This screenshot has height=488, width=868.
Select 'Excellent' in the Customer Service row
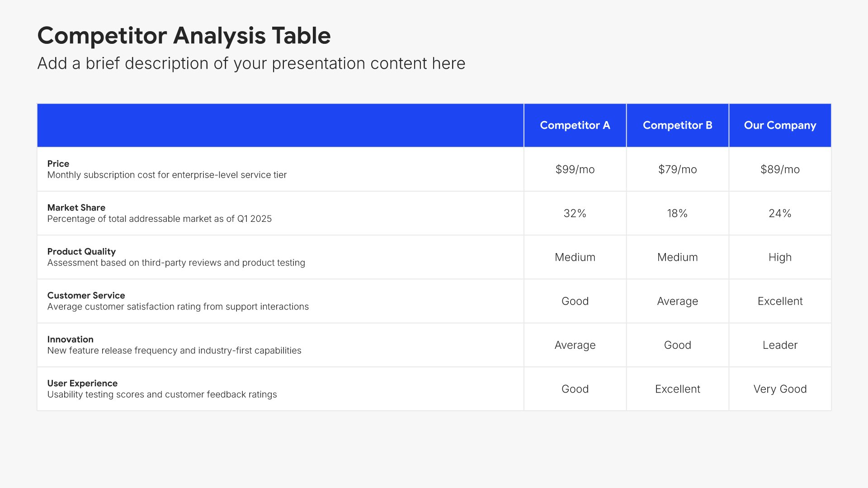[780, 301]
